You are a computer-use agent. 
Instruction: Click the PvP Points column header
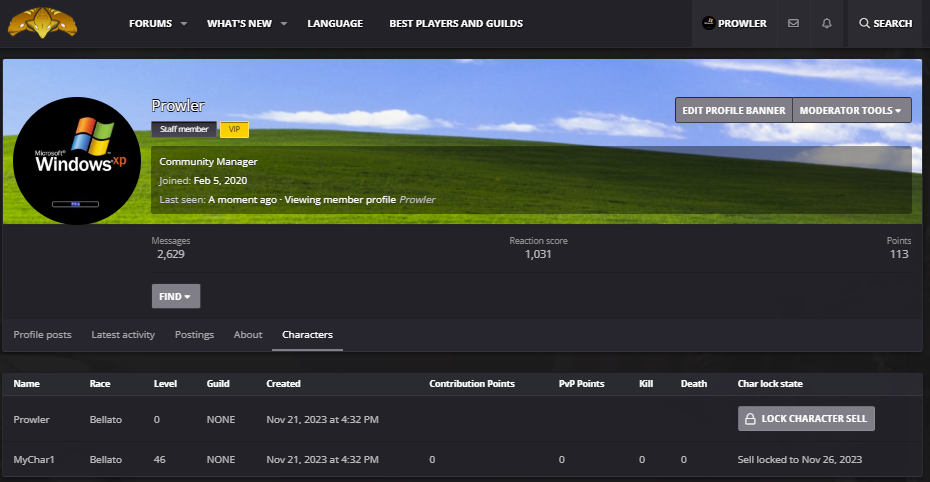click(x=581, y=384)
